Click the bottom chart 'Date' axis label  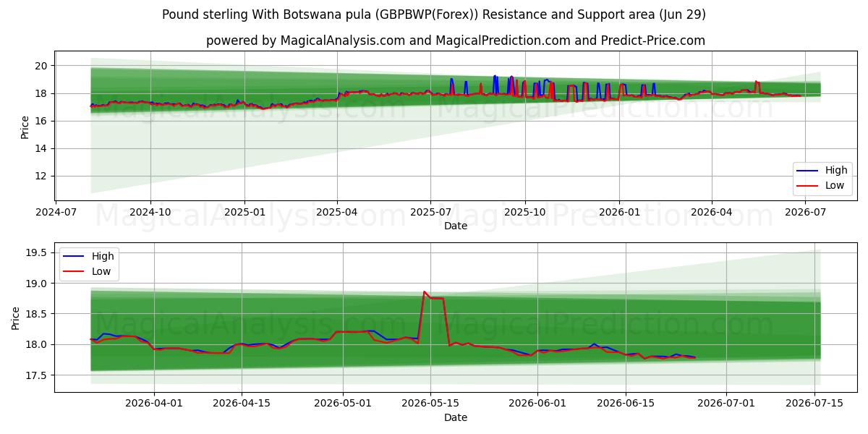click(456, 417)
